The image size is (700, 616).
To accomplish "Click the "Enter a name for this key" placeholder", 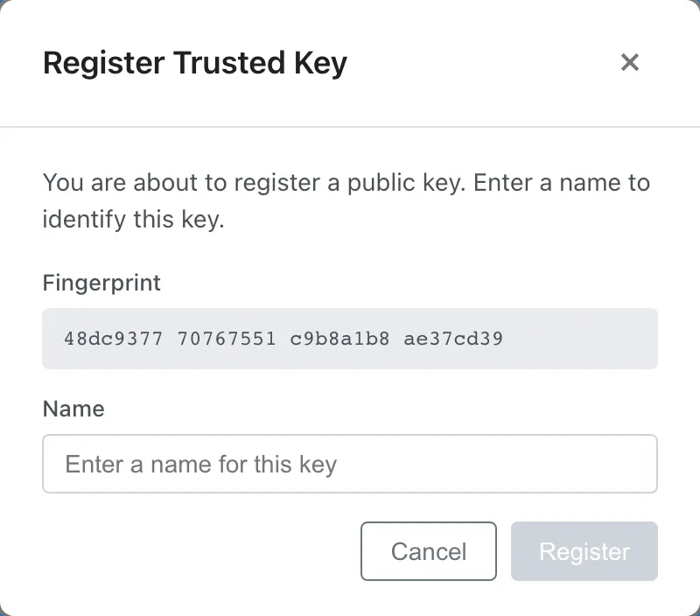I will point(201,464).
